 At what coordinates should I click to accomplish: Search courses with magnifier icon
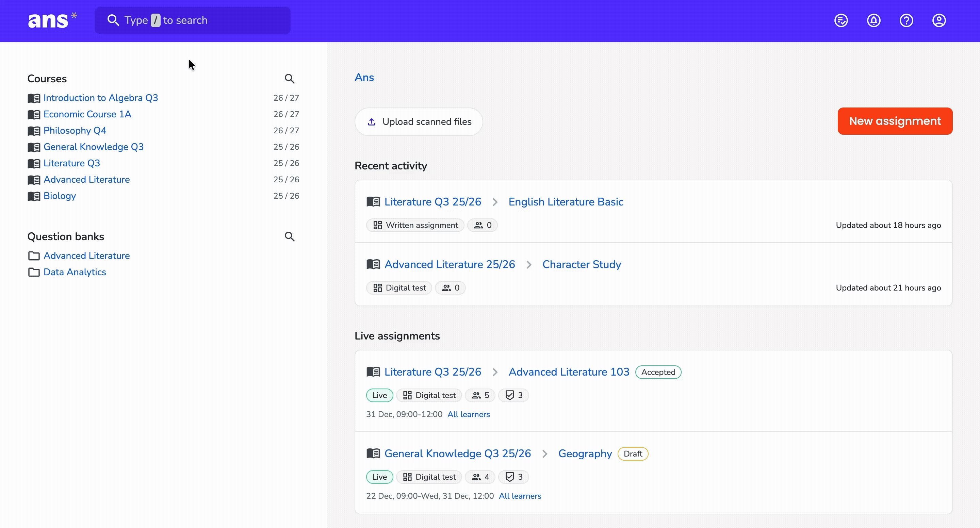point(290,79)
